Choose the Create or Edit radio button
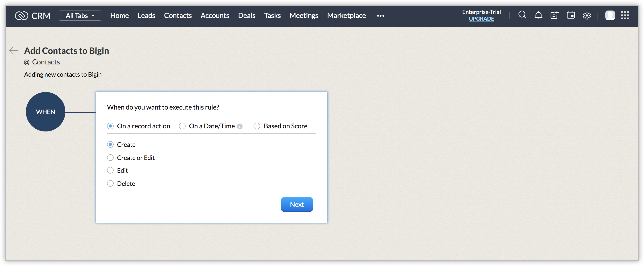The width and height of the screenshot is (644, 266). coord(110,158)
